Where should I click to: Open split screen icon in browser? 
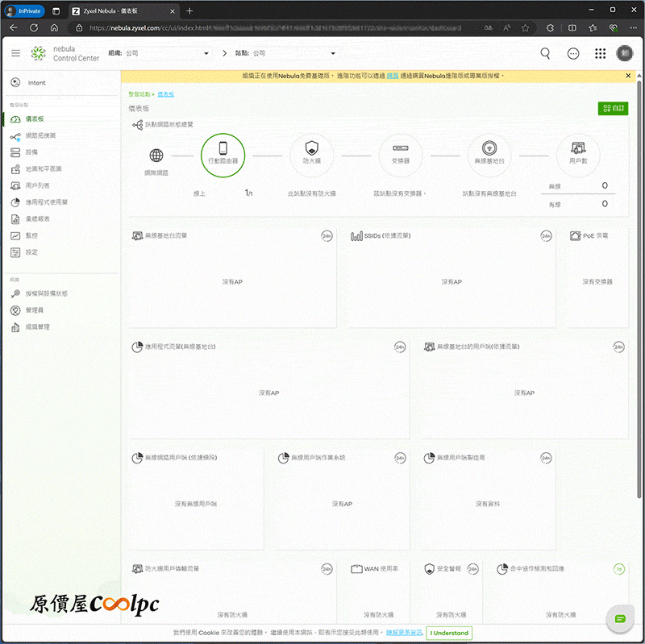(572, 28)
